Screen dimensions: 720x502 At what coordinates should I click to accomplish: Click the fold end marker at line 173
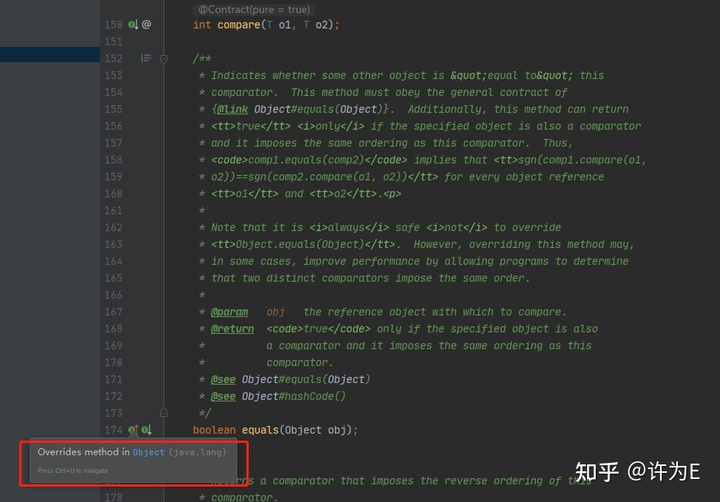click(x=163, y=413)
